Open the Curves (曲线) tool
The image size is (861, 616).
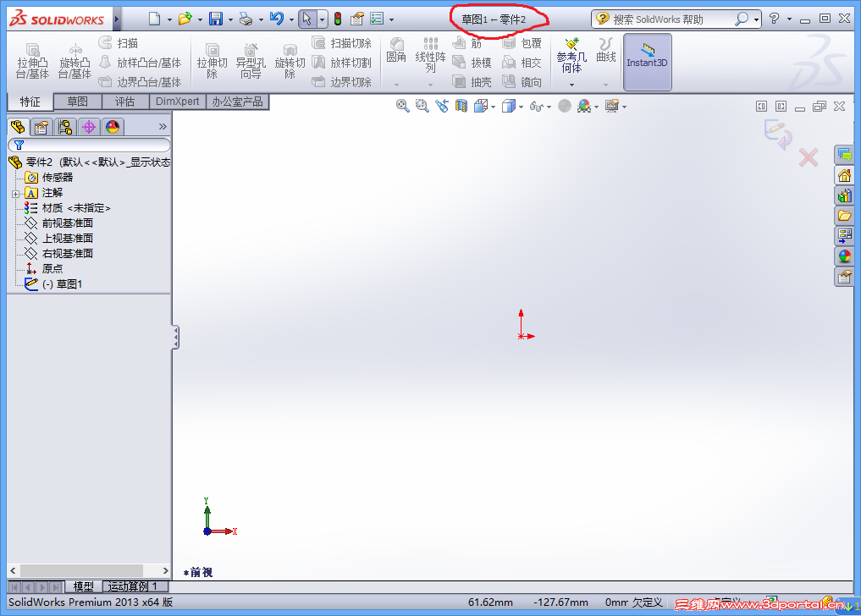coord(606,49)
